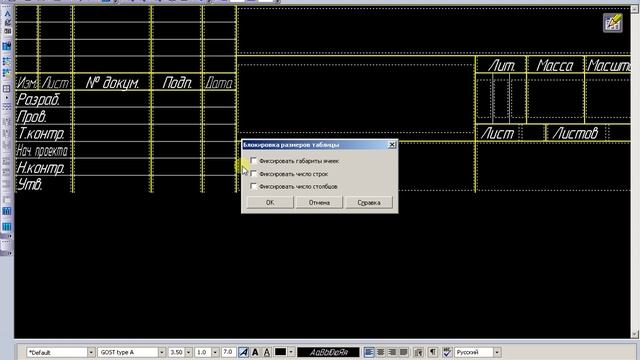Open the text color dropdown arrow

click(x=291, y=352)
